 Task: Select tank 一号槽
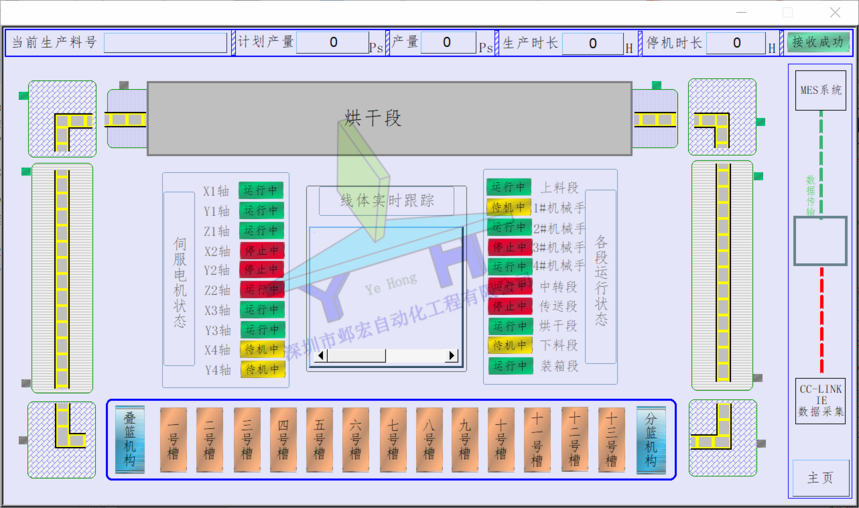point(173,439)
